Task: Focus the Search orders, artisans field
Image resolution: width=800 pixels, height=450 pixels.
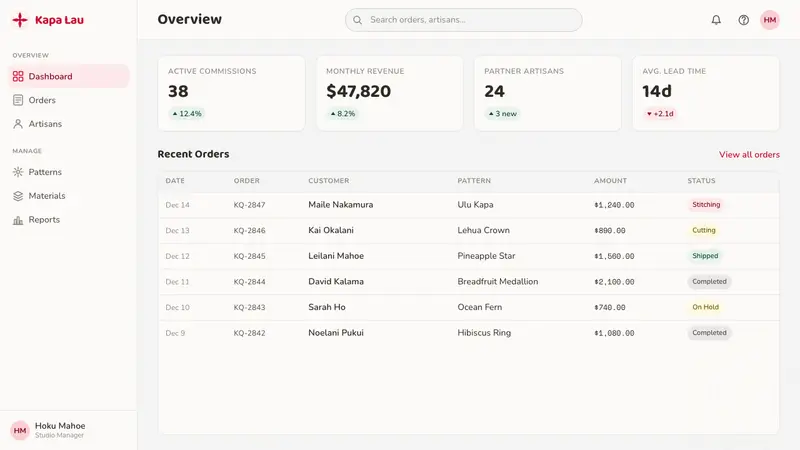Action: [463, 20]
